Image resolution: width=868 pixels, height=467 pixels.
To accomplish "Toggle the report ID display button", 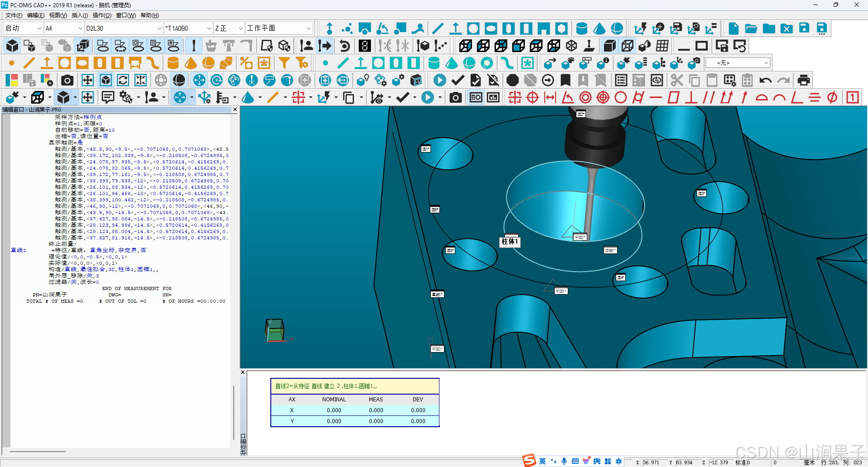I will [476, 97].
